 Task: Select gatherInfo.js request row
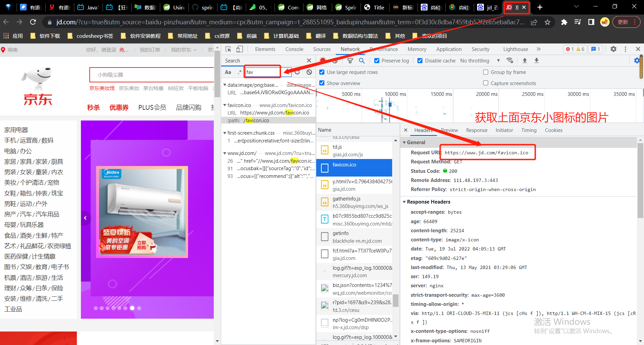pyautogui.click(x=354, y=202)
